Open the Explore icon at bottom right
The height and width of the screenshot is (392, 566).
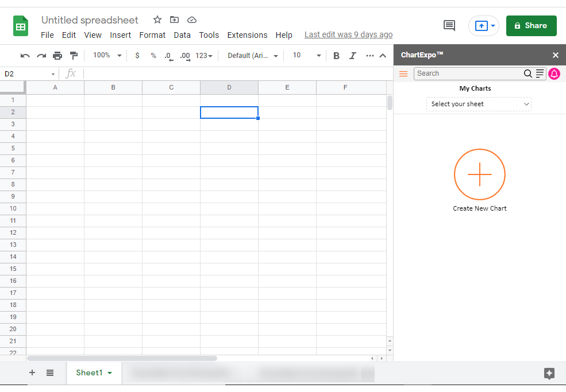tap(549, 374)
